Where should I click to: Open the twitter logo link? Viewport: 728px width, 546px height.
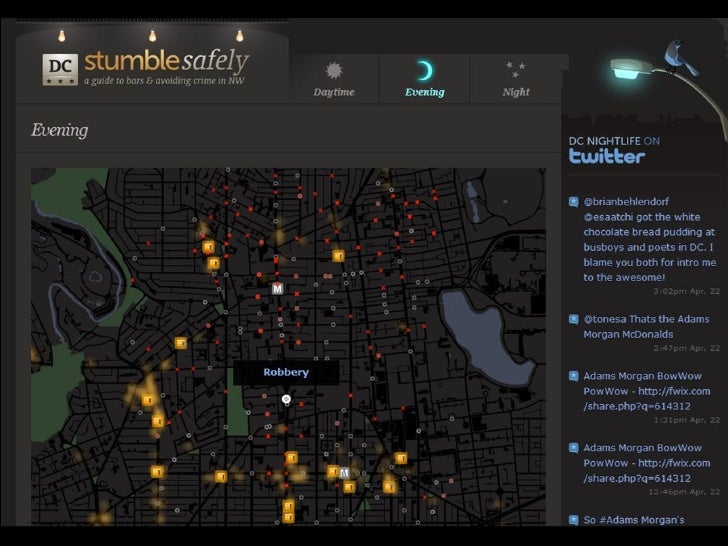click(607, 156)
